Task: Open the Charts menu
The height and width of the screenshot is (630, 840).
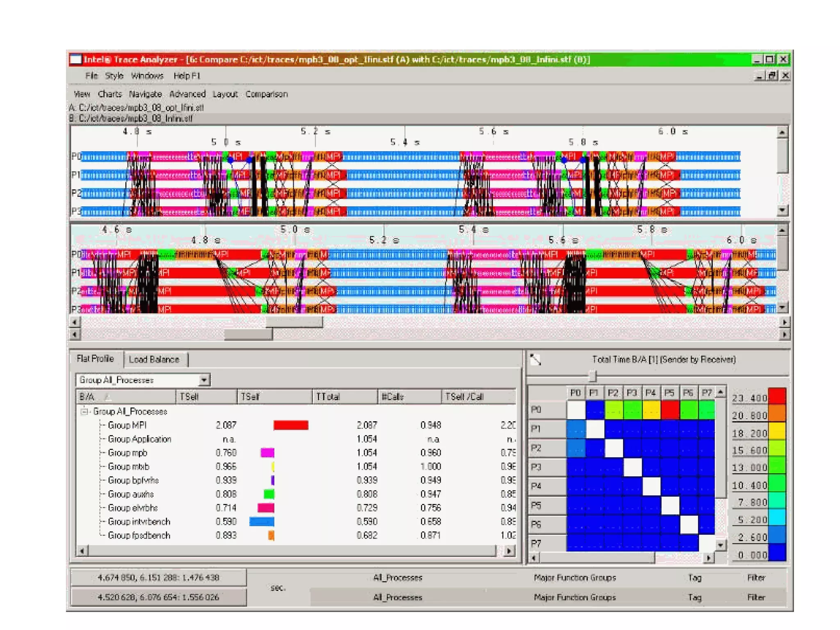Action: (x=110, y=94)
